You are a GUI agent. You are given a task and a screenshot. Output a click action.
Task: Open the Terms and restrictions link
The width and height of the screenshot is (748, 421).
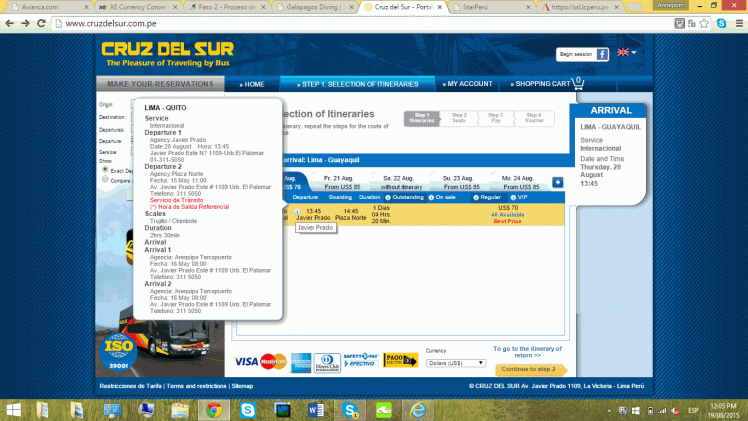[x=196, y=386]
